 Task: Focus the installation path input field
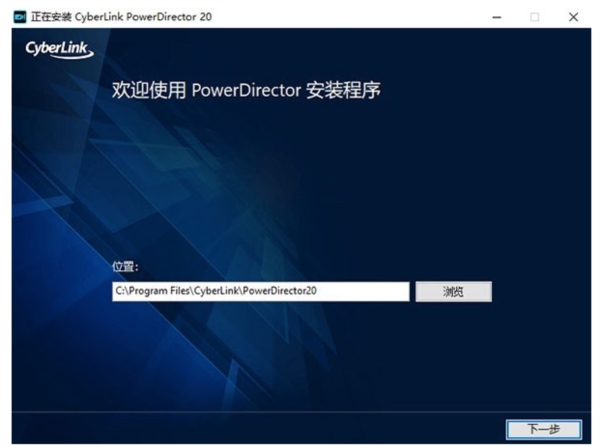pos(261,291)
